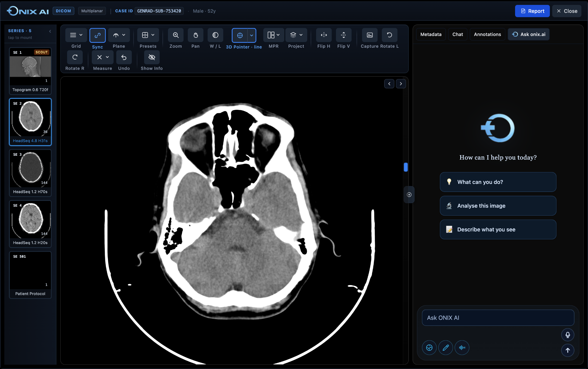Select the W / L contrast tool
Viewport: 588px width, 369px height.
pyautogui.click(x=215, y=35)
